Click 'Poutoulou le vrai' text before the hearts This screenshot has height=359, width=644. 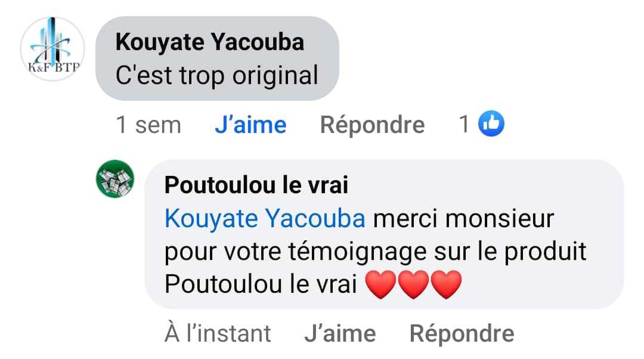pyautogui.click(x=261, y=284)
